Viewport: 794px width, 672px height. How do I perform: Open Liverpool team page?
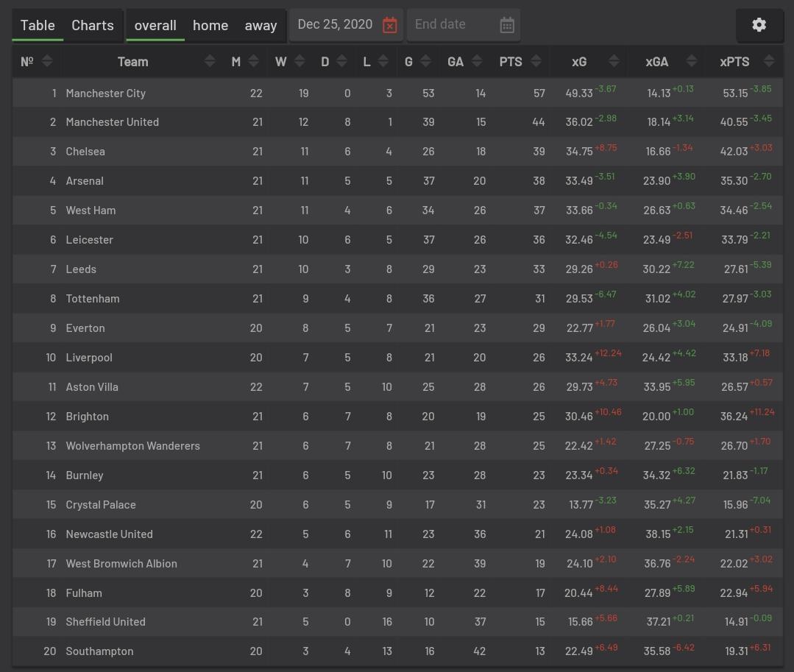click(88, 357)
